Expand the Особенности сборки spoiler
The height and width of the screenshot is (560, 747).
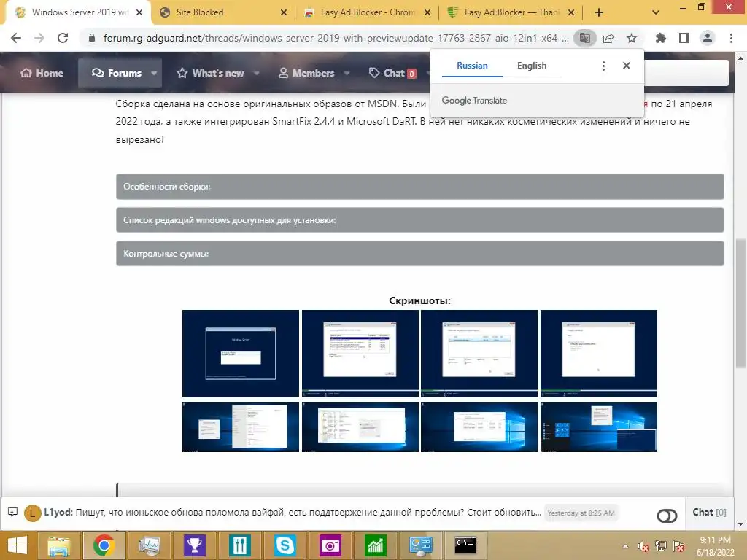[x=419, y=187]
